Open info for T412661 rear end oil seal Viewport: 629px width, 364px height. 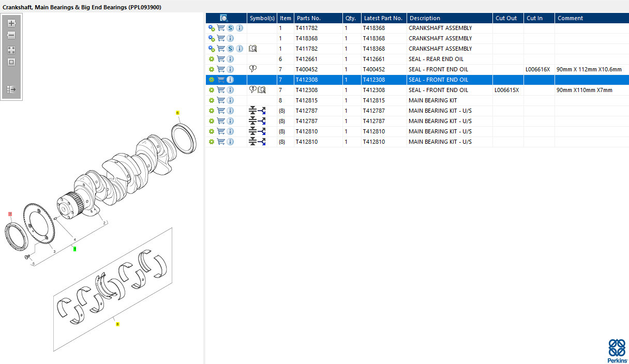coord(230,59)
